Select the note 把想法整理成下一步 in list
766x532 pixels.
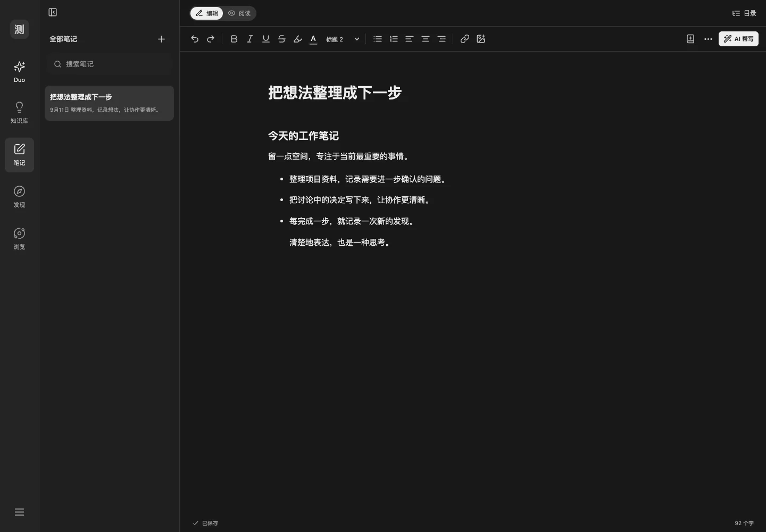click(x=109, y=103)
